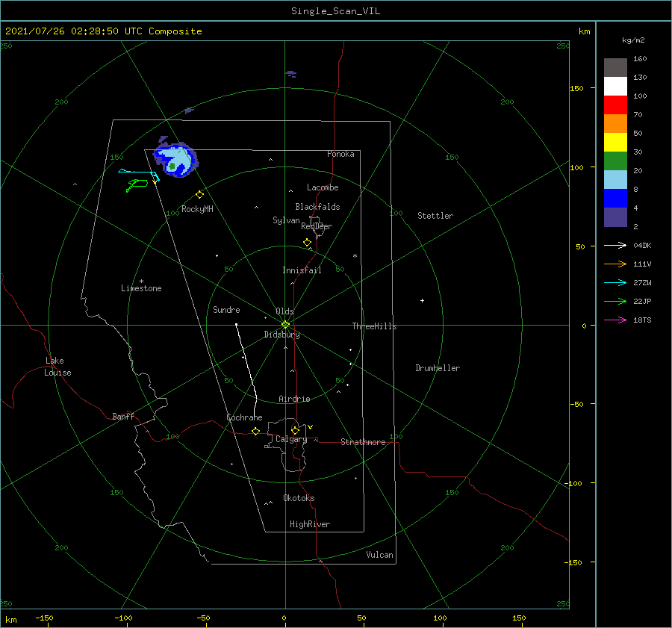
Task: Pick the red 70-100 kg/m2 swatch
Action: point(615,105)
